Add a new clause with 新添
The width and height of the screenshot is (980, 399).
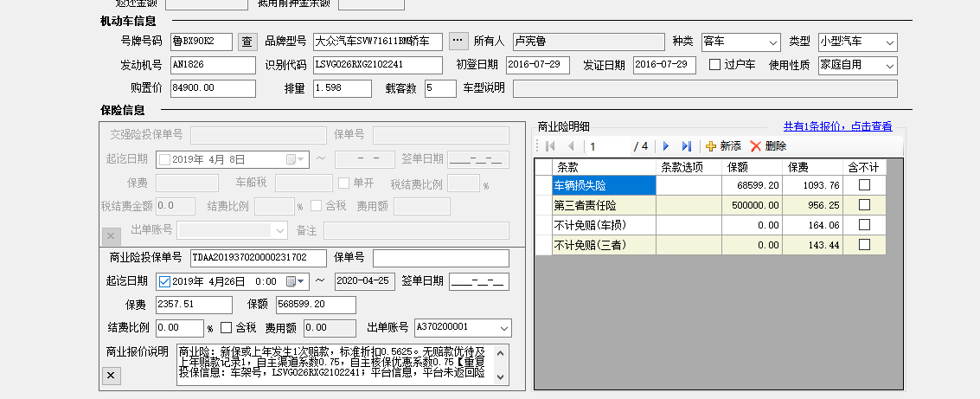[x=723, y=146]
